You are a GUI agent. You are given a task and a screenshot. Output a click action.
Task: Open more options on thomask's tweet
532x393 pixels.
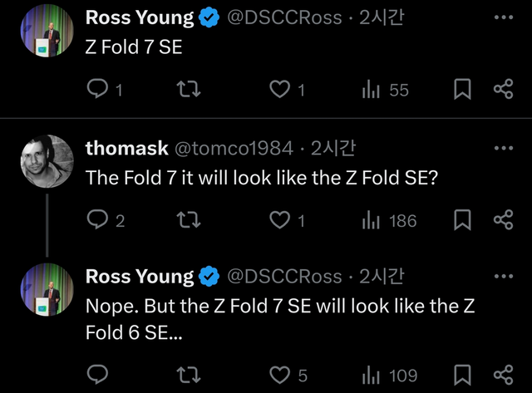click(504, 148)
